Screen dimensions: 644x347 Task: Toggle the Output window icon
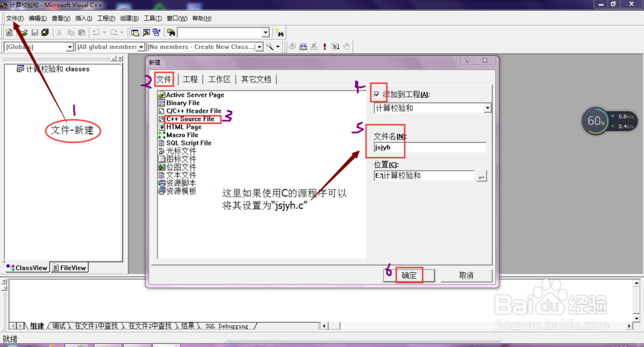pyautogui.click(x=146, y=32)
